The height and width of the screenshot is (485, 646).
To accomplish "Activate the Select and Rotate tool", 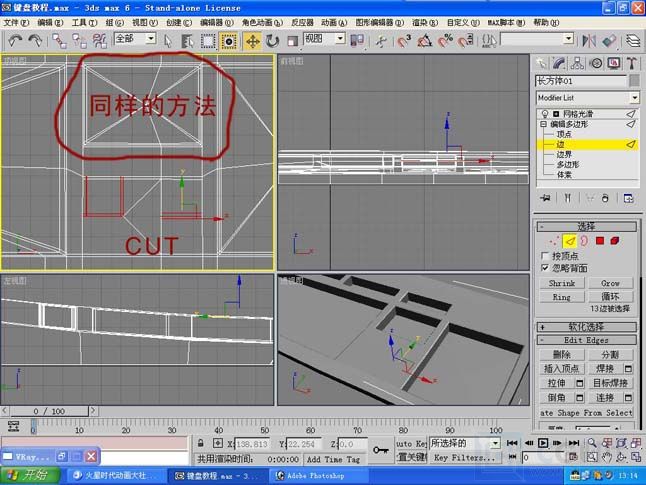I will tap(272, 41).
